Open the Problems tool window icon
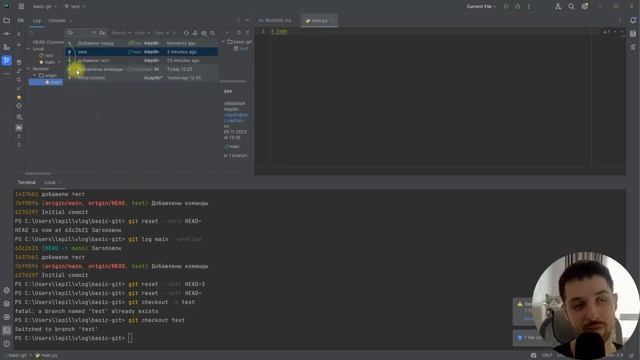Screen dimensions: 640x360 click(7, 343)
